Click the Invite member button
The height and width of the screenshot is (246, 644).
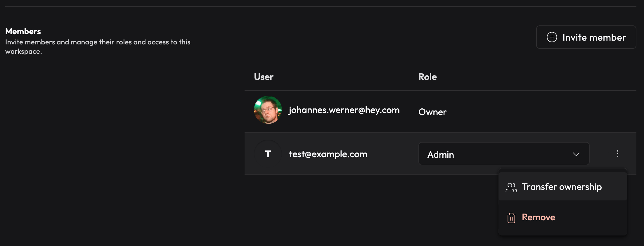[586, 37]
